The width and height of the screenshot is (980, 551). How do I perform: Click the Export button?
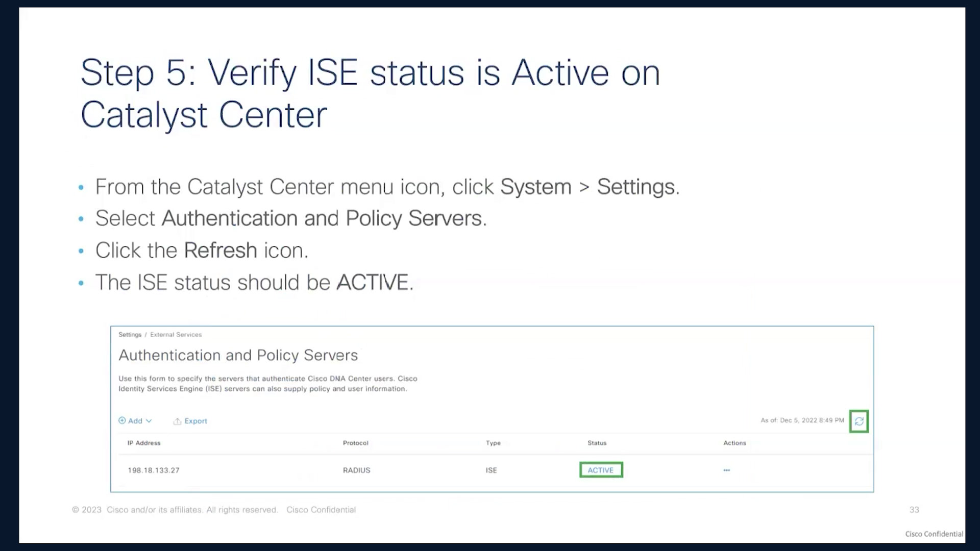(x=190, y=421)
